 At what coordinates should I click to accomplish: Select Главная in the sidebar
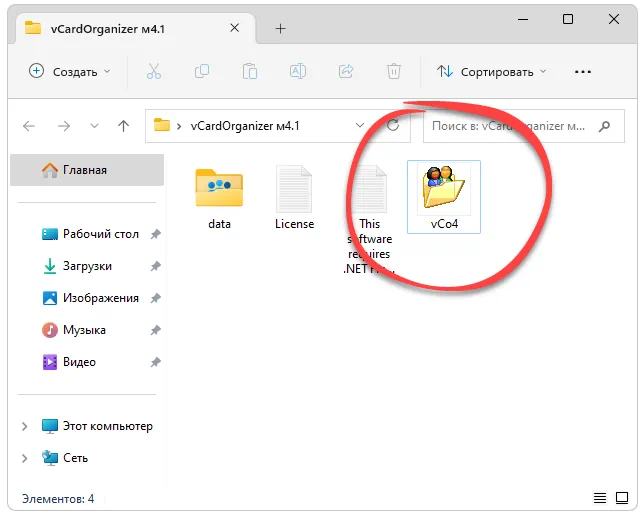[x=87, y=170]
